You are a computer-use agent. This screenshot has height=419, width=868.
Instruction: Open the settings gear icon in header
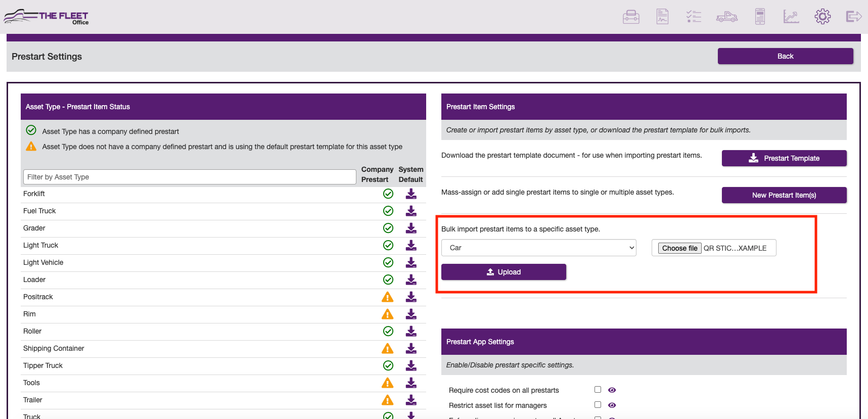pyautogui.click(x=823, y=17)
